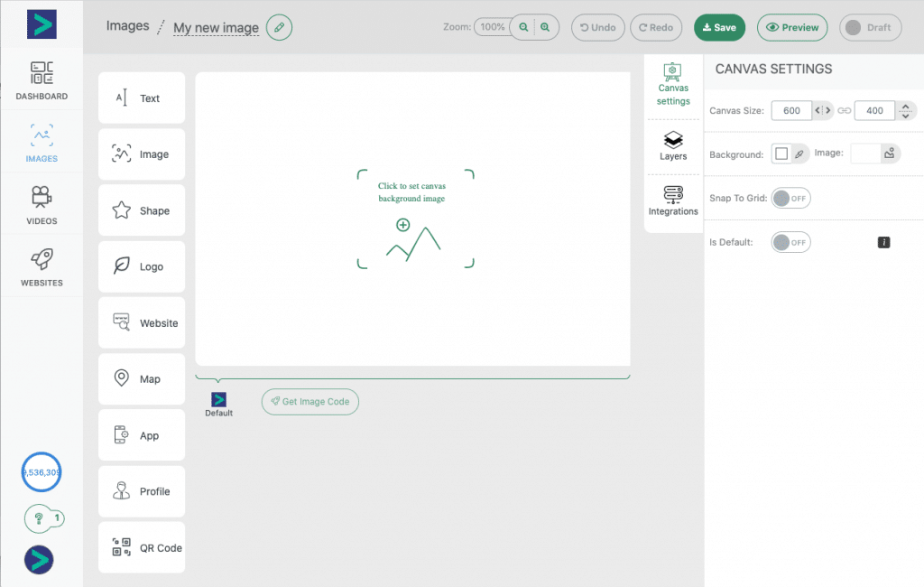
Task: Add a Text element to canvas
Action: tap(141, 98)
